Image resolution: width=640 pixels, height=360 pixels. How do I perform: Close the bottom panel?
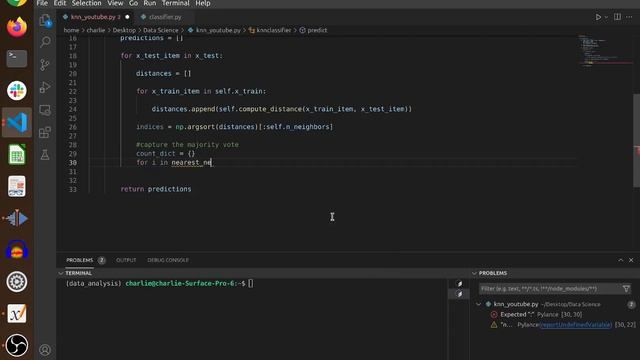pos(631,260)
